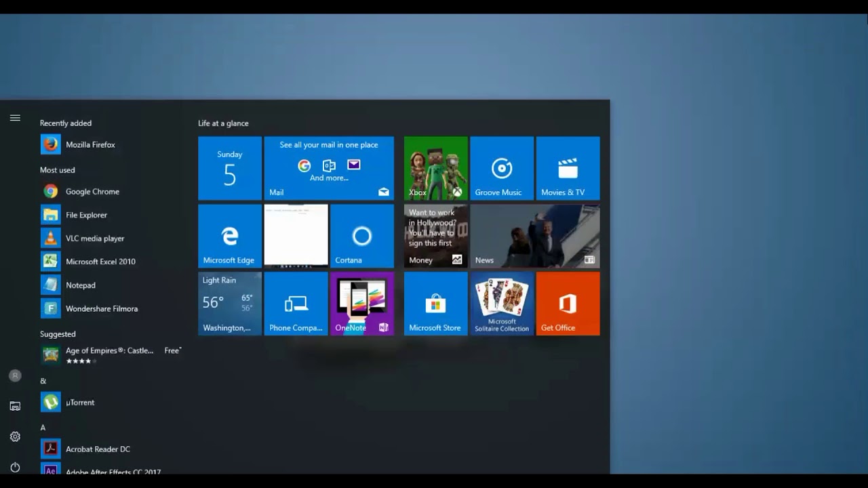Click the 'Free' label on Age of Empires

[x=172, y=350]
